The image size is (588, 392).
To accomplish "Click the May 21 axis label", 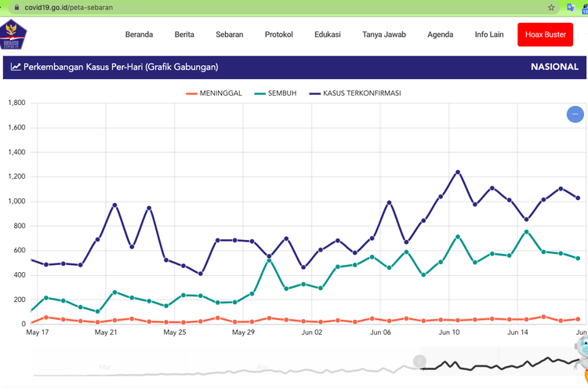I will click(x=106, y=332).
